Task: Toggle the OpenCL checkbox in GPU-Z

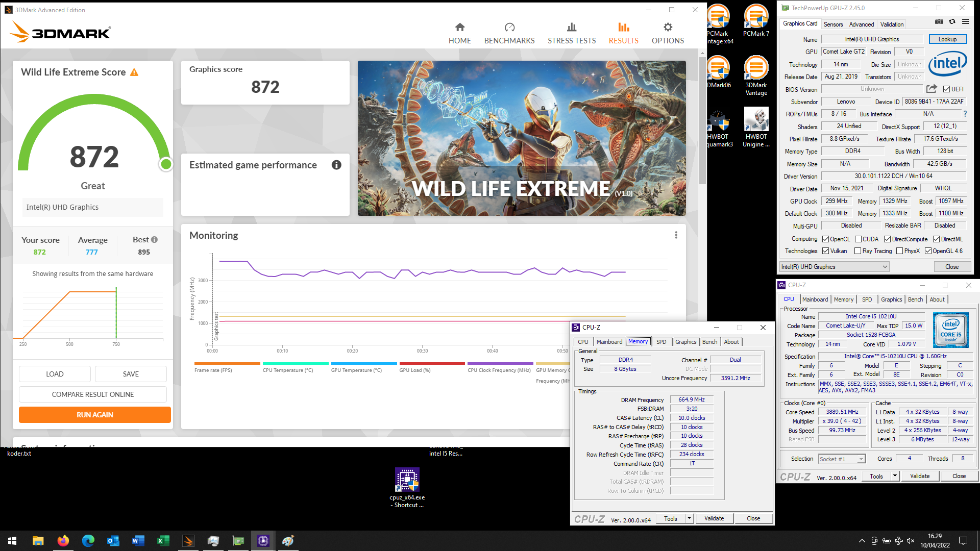Action: pos(825,239)
